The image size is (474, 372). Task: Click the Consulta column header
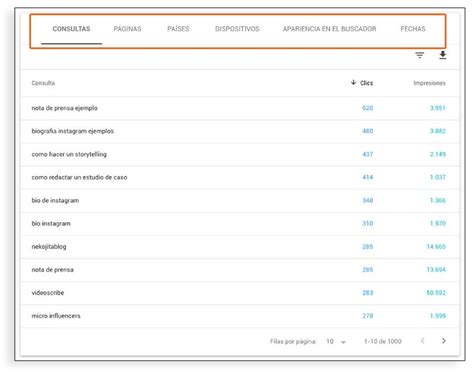point(43,83)
